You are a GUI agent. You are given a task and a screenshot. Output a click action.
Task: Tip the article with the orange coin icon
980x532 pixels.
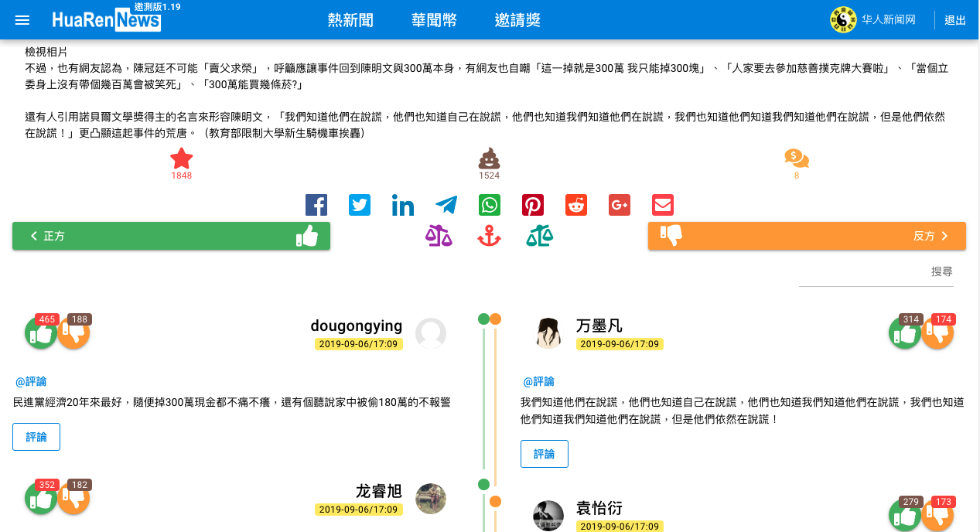click(x=795, y=159)
